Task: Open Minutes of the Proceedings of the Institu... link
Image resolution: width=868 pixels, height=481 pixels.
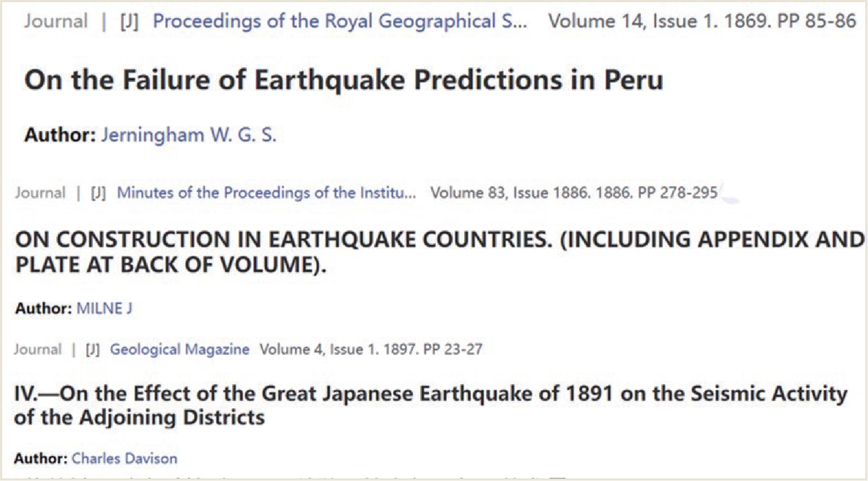Action: [x=266, y=193]
